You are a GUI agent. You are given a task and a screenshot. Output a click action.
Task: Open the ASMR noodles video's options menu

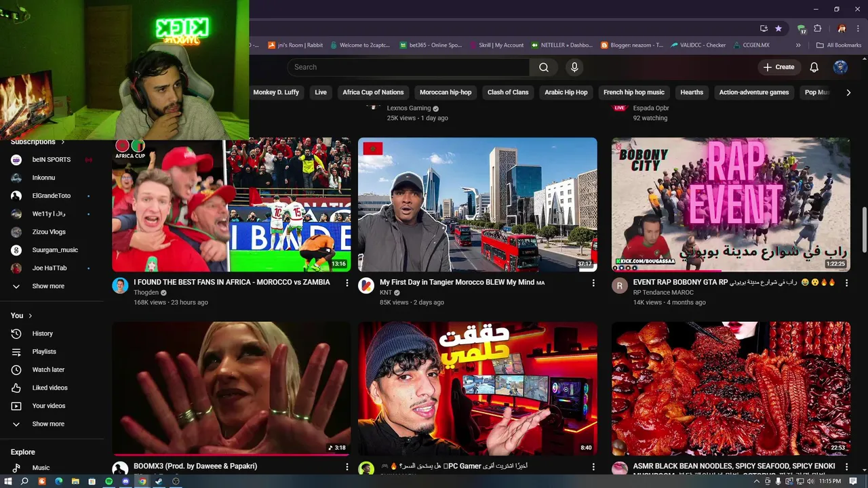(846, 467)
